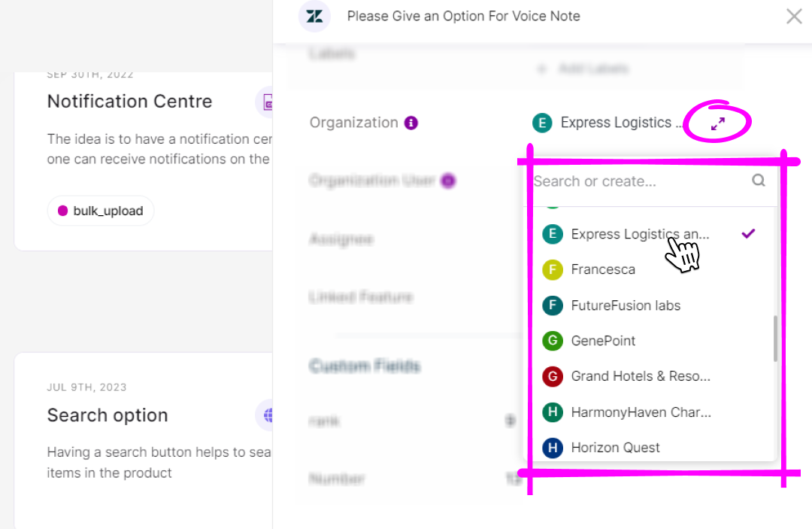The image size is (812, 529).
Task: Select FutureFusion labs in the dropdown
Action: (x=625, y=306)
